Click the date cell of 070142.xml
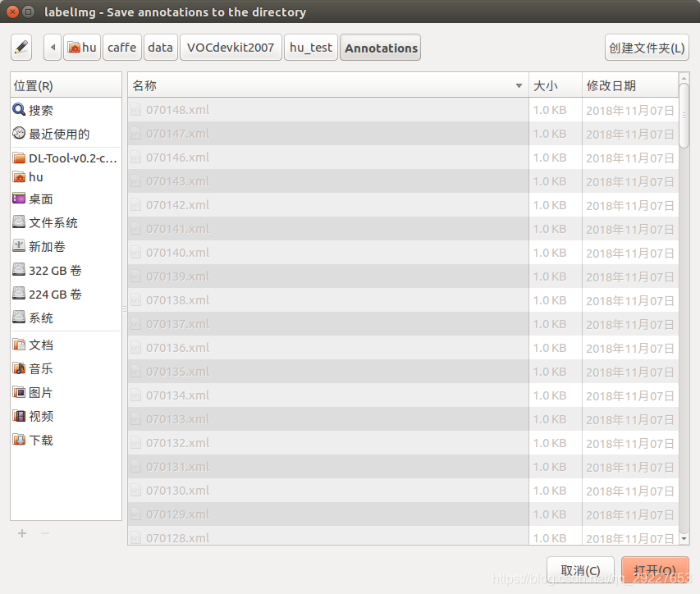This screenshot has width=700, height=594. pos(630,205)
